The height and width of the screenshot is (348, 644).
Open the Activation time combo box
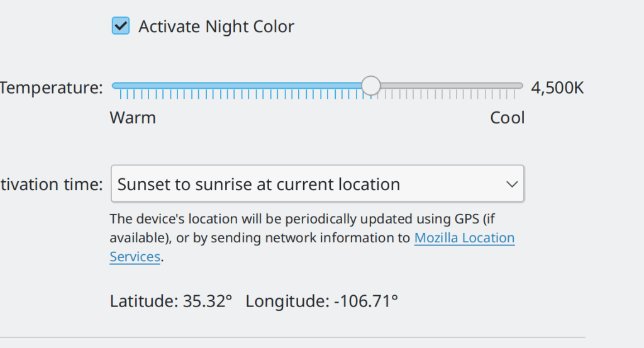click(317, 184)
